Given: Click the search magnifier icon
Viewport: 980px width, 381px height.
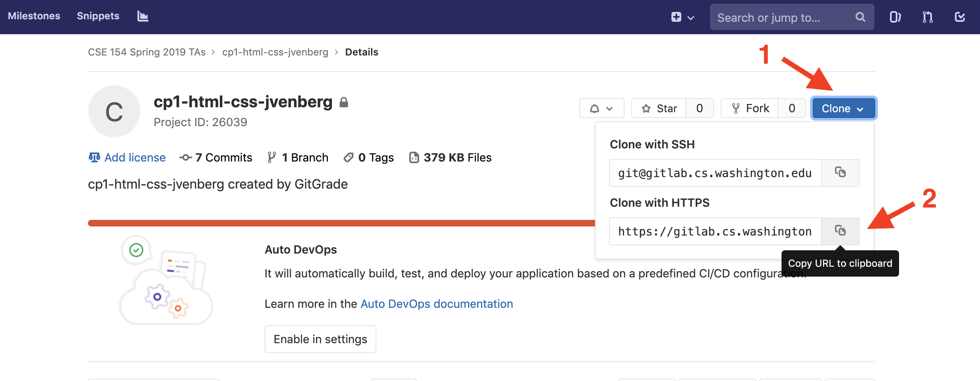Looking at the screenshot, I should coord(860,17).
